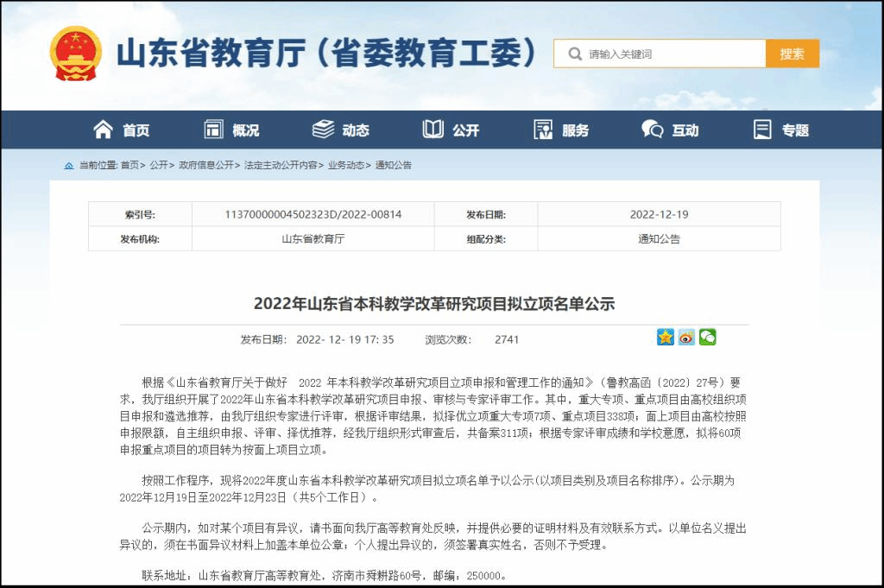Go to 公开 in the main navigation bar

[465, 130]
